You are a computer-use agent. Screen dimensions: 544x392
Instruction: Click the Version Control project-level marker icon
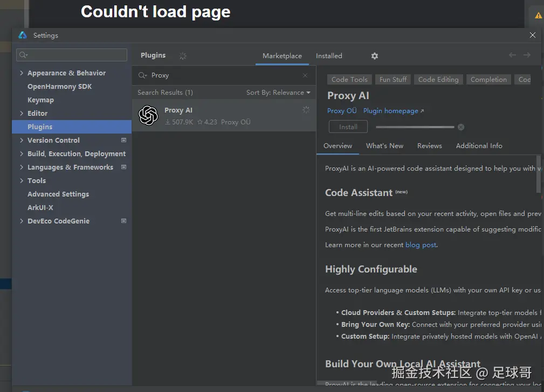click(x=123, y=140)
